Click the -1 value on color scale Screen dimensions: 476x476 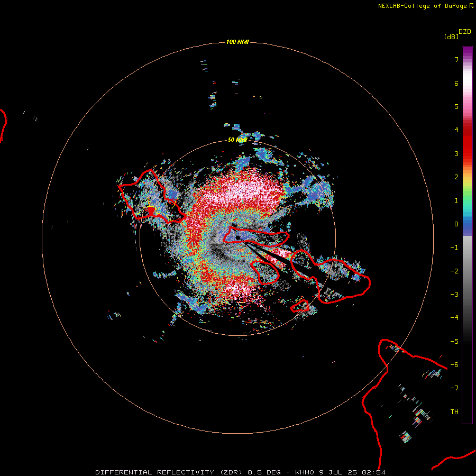454,248
